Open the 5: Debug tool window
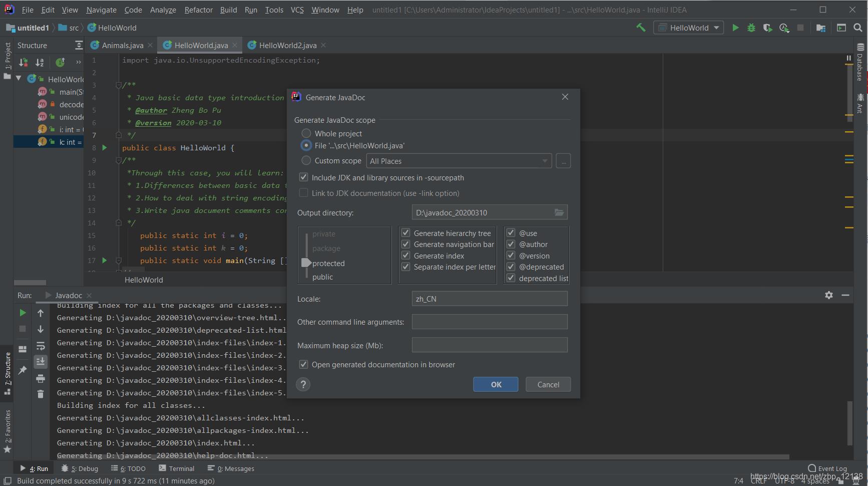The width and height of the screenshot is (868, 486). coord(80,468)
